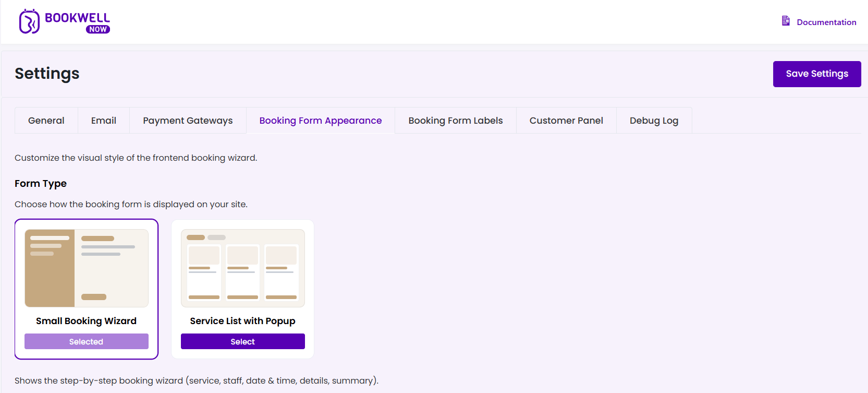This screenshot has width=868, height=393.
Task: Click the Form Type heading
Action: point(41,184)
